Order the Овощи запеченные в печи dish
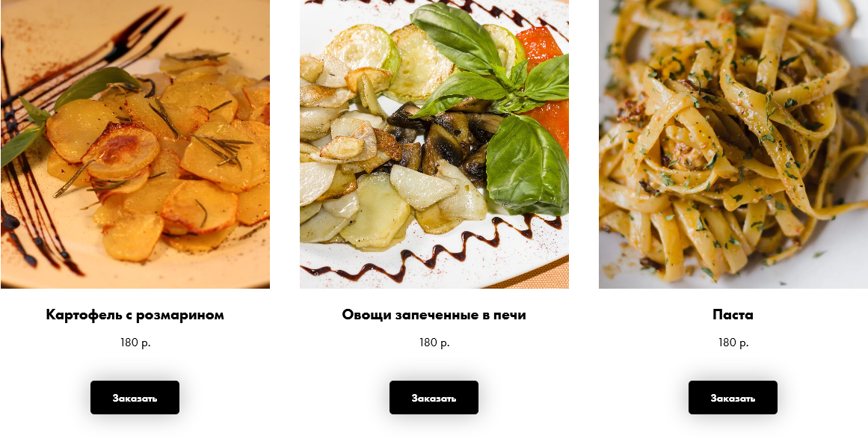The image size is (868, 442). [434, 397]
